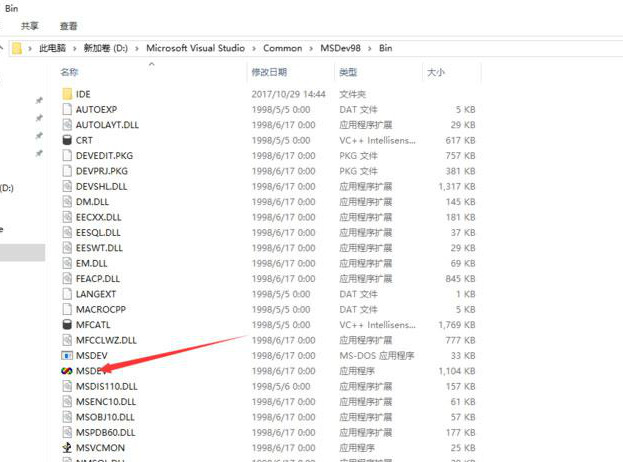
Task: Expand chevron after 此电脑 in breadcrumb
Action: pos(74,49)
